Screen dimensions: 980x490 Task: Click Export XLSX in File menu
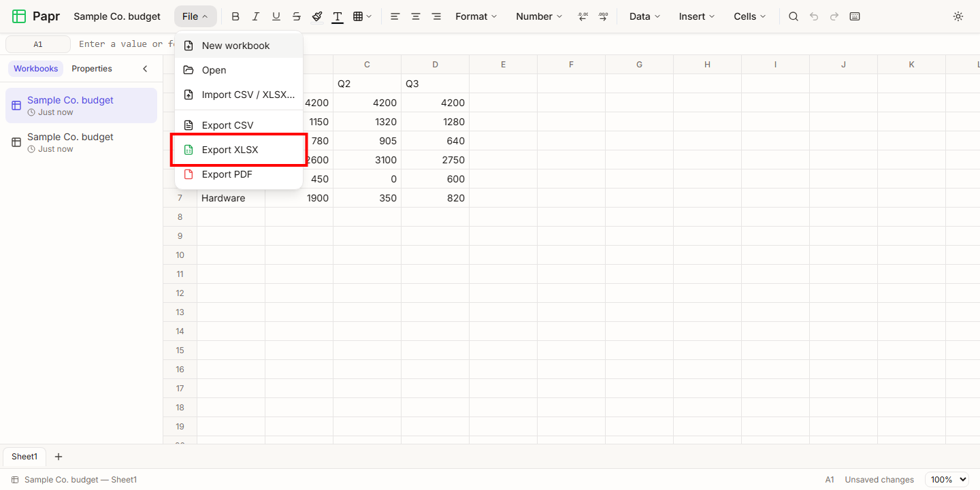[239, 150]
